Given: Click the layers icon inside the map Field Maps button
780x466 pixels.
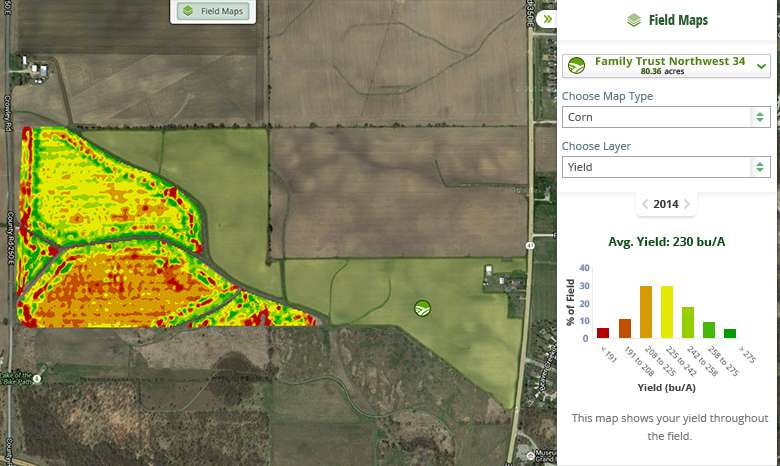Looking at the screenshot, I should click(x=188, y=11).
